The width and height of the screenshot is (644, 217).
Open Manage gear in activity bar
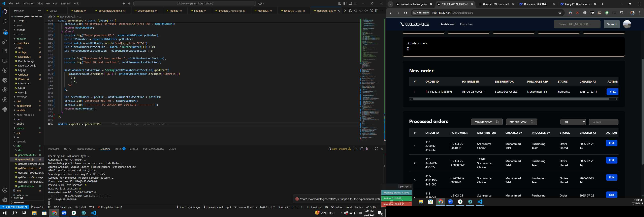point(5,200)
